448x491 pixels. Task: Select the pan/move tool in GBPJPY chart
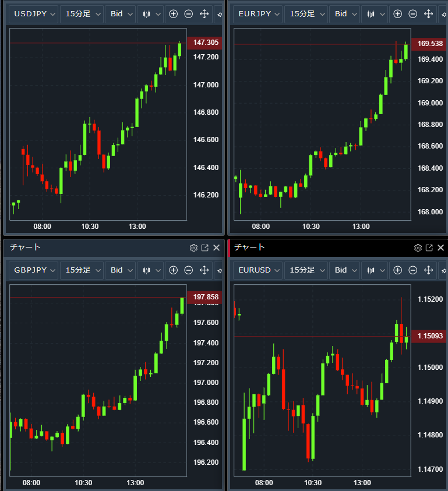click(204, 270)
